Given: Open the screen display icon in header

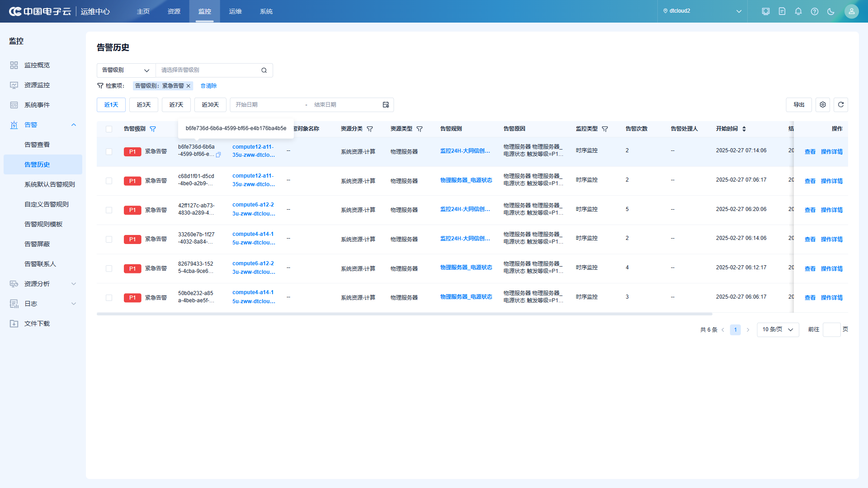Looking at the screenshot, I should click(765, 11).
